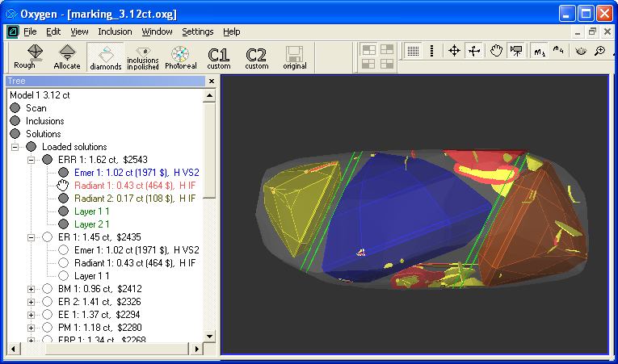Open the Inclusion menu
Image resolution: width=618 pixels, height=364 pixels.
click(x=115, y=31)
